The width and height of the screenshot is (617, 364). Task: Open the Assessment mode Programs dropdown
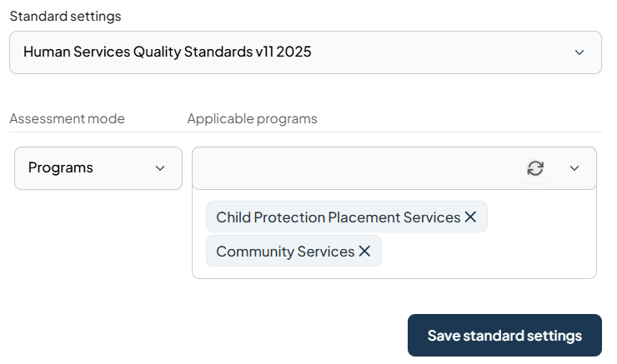pos(98,168)
